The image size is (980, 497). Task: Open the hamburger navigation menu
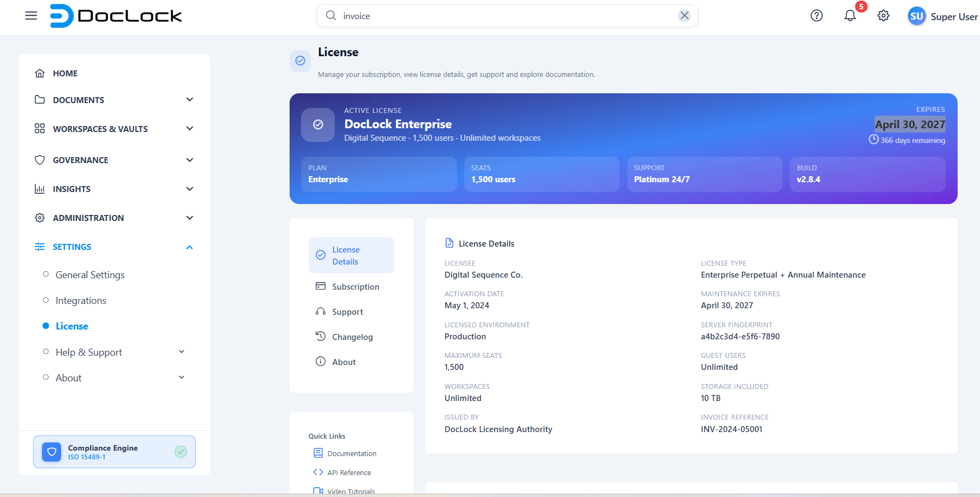pos(31,16)
